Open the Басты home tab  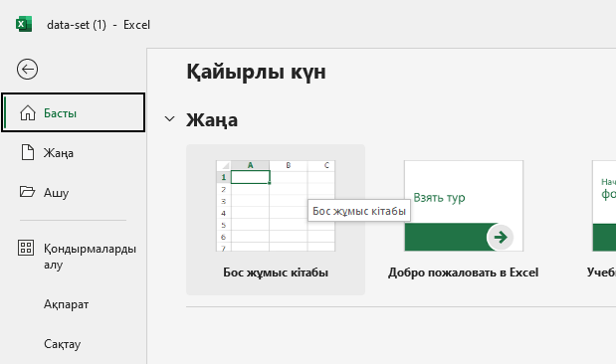(x=73, y=112)
